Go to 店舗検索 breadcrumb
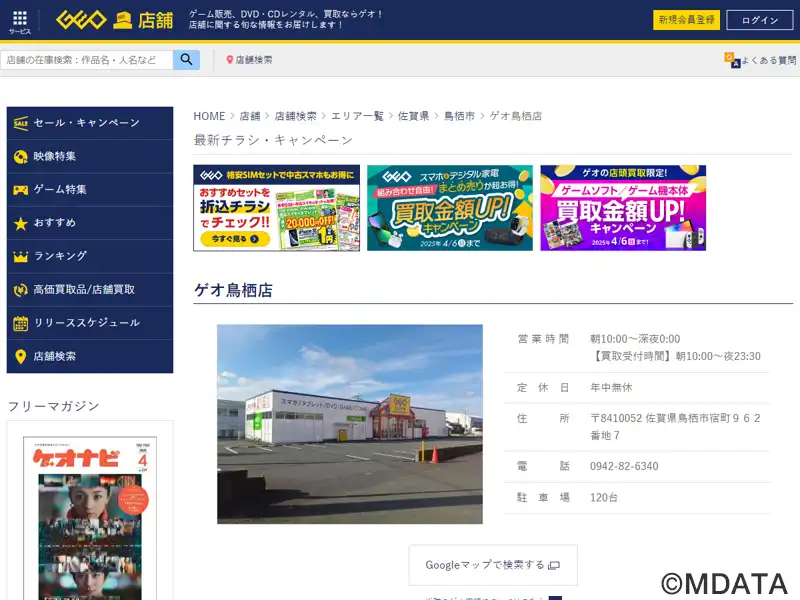 [295, 116]
